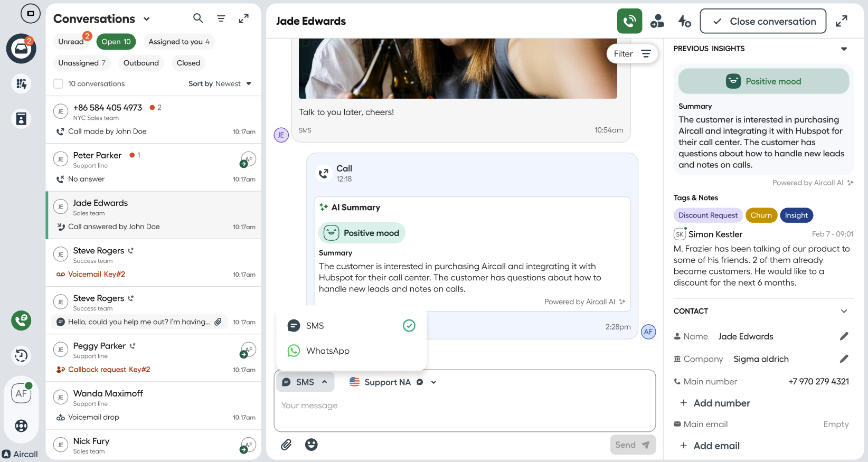
Task: Open the call history sidebar icon
Action: pos(21,355)
